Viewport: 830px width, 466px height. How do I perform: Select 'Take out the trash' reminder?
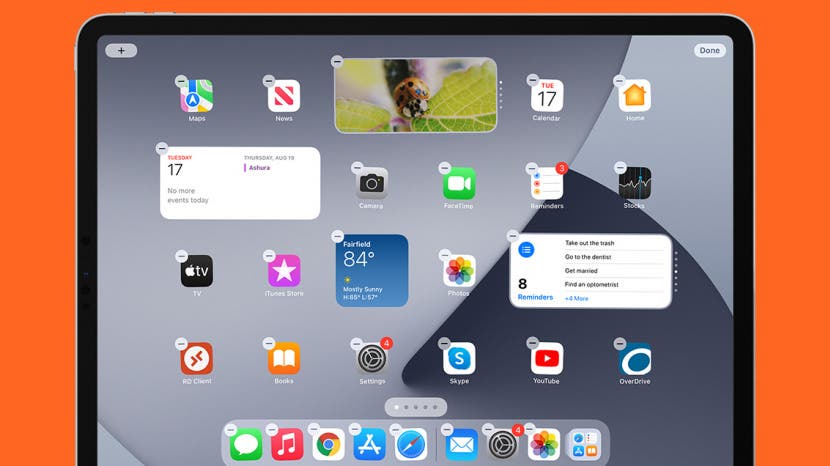(x=589, y=243)
